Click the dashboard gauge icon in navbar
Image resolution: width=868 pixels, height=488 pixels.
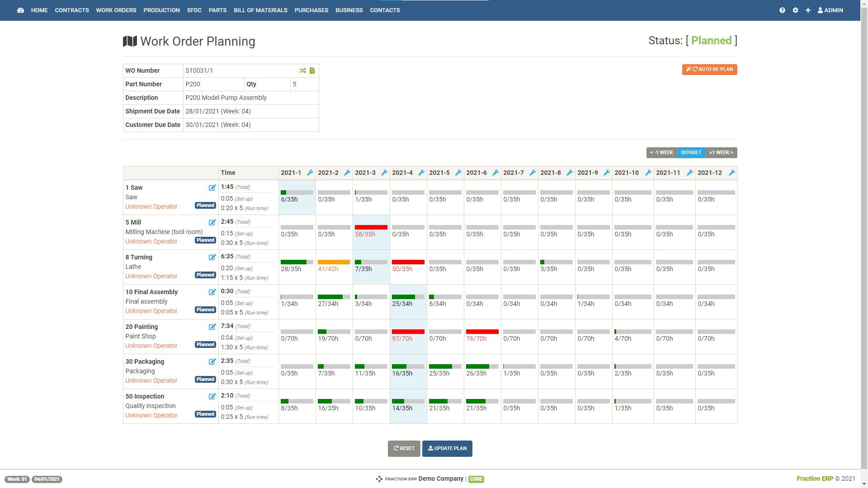(x=20, y=10)
